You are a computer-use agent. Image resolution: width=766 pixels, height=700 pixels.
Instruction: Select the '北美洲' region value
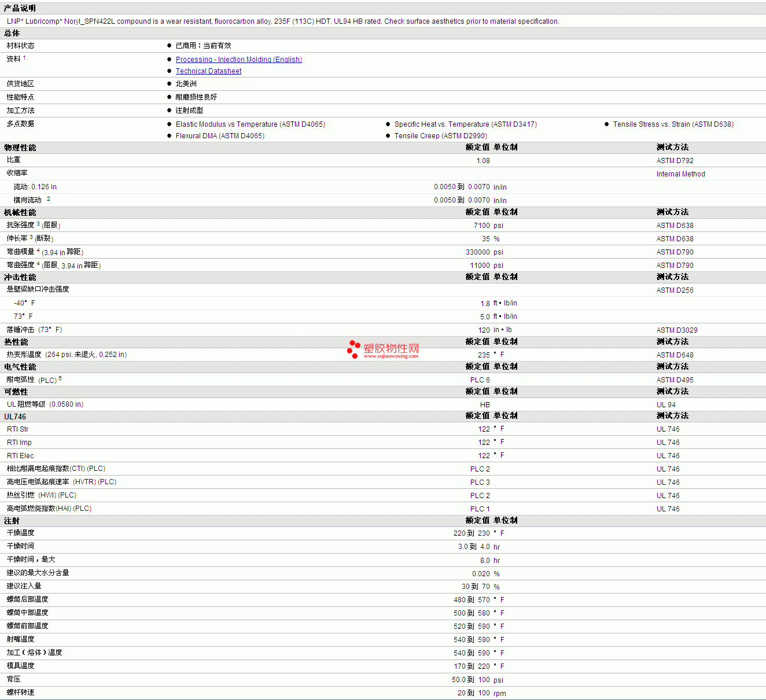tap(186, 84)
